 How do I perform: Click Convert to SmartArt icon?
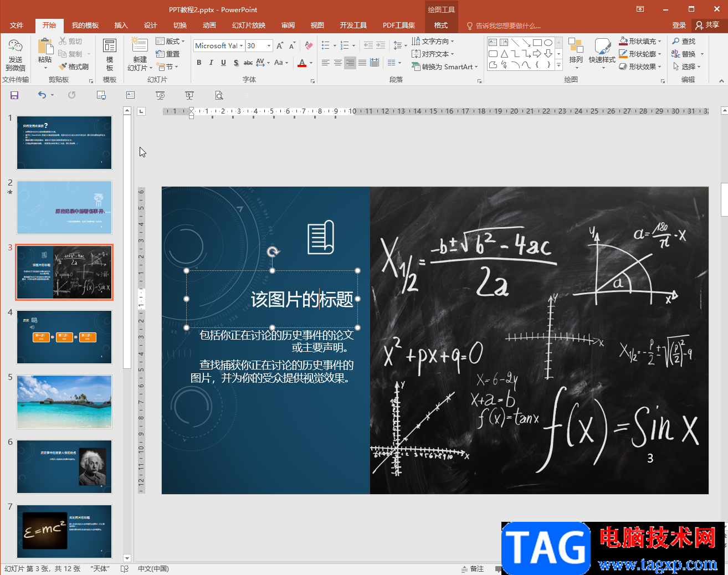416,66
